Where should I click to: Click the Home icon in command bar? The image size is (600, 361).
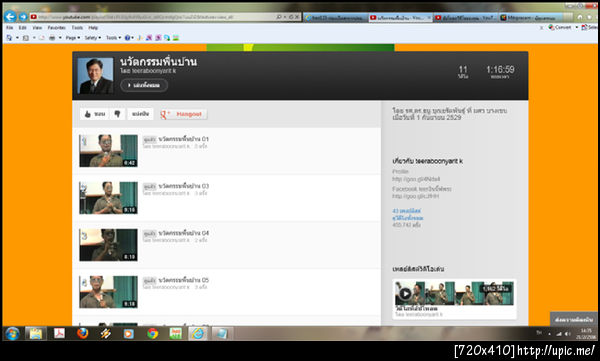[x=9, y=38]
